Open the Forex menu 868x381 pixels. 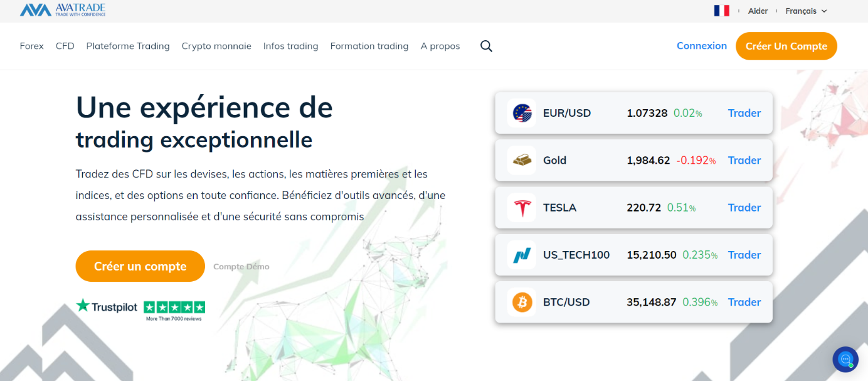click(31, 45)
